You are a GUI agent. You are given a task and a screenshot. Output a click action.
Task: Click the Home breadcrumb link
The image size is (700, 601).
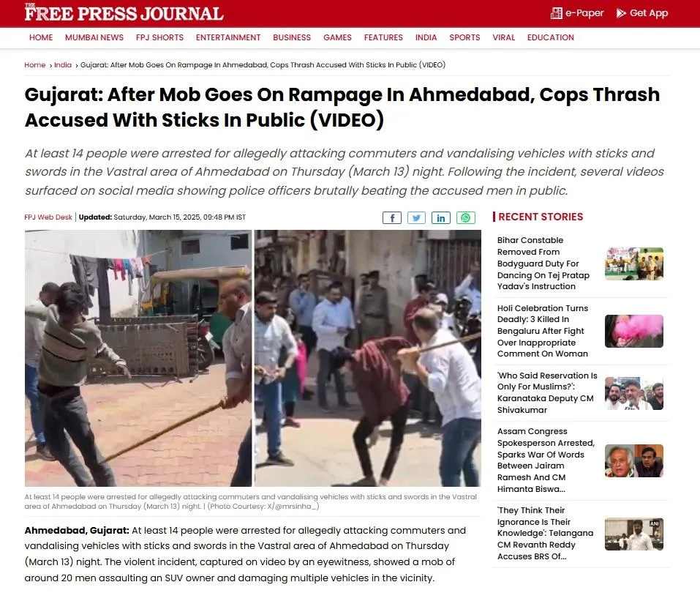click(35, 65)
